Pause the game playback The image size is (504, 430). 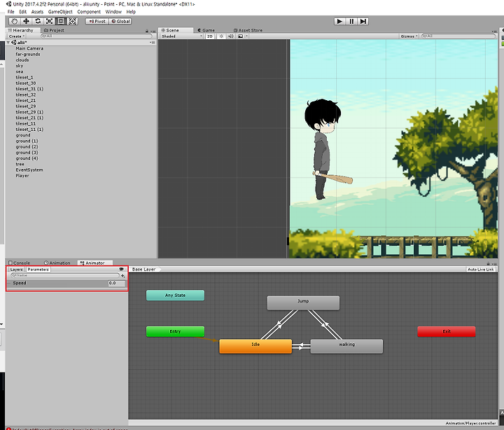(351, 21)
